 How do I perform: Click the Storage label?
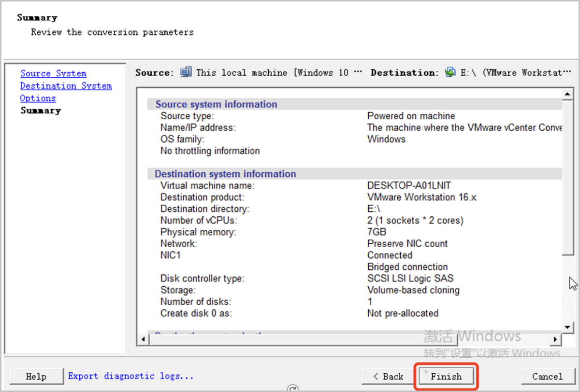(x=178, y=290)
